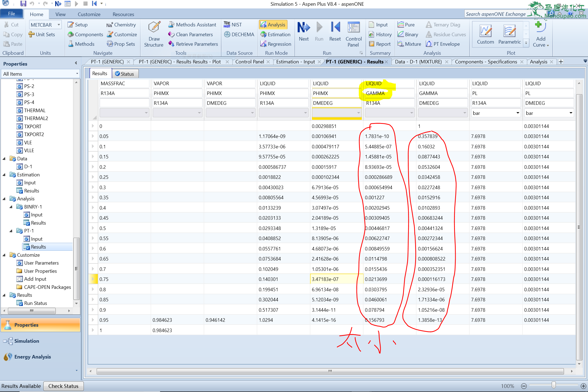This screenshot has height=392, width=588.
Task: Open the DECHEMA data source
Action: coord(239,35)
